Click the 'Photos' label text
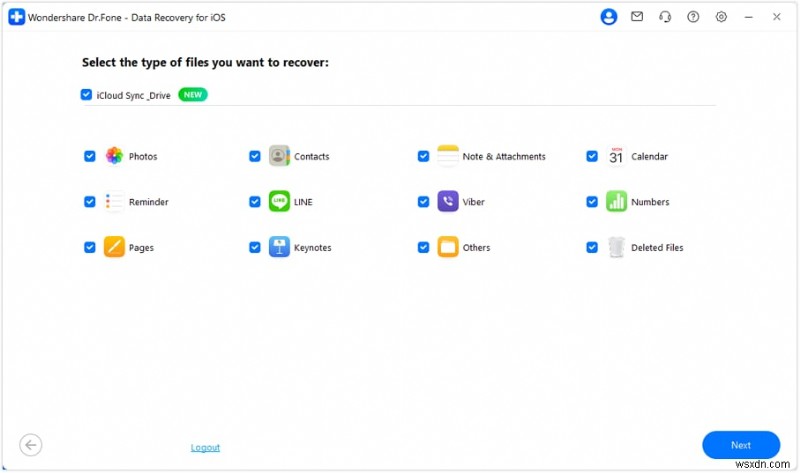800x473 pixels. click(x=143, y=156)
